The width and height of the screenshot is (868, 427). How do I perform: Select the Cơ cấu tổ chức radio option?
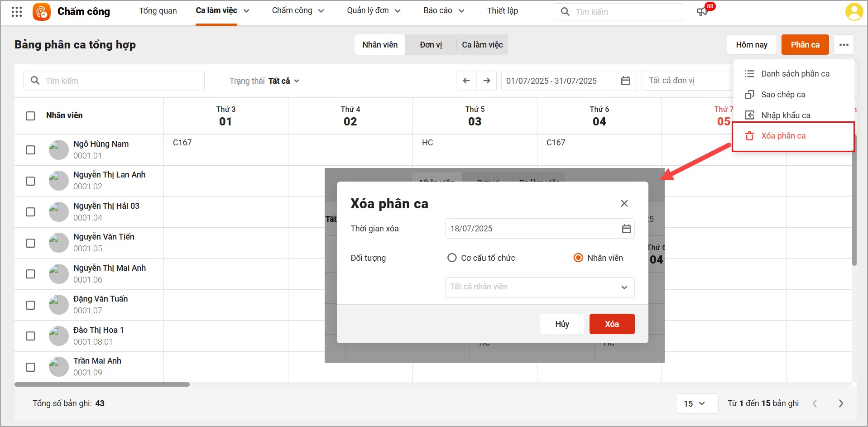[x=451, y=258]
